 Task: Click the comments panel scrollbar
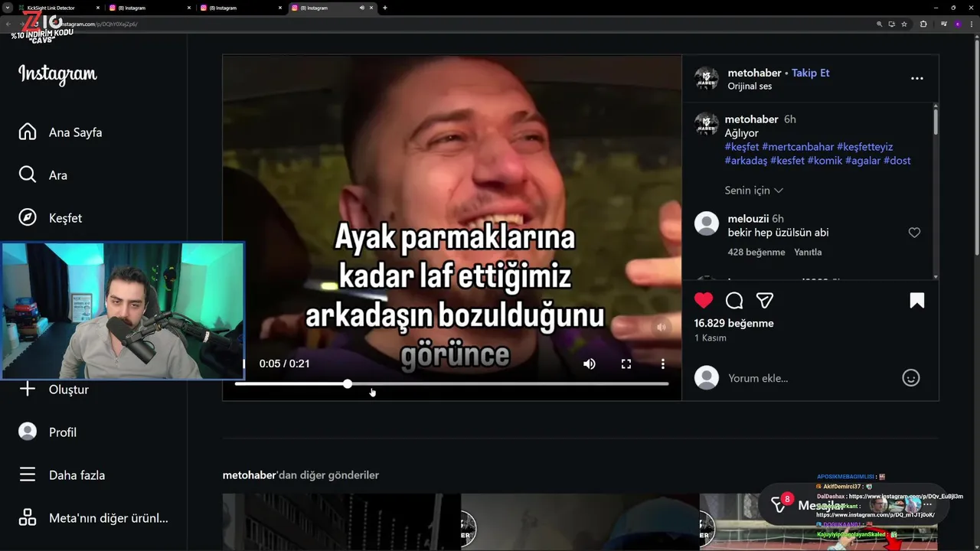click(935, 122)
